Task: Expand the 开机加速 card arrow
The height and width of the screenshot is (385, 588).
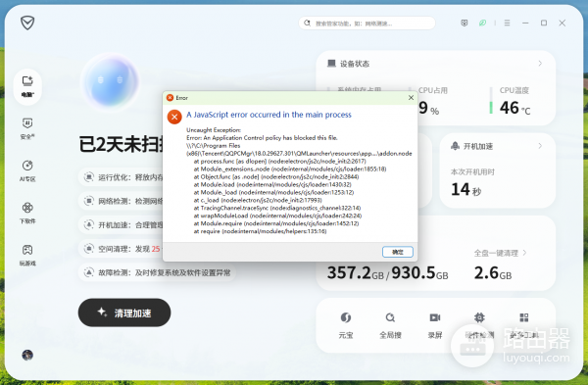Action: pyautogui.click(x=540, y=146)
